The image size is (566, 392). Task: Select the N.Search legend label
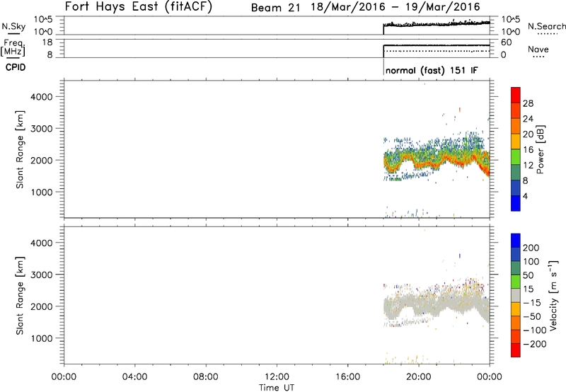pyautogui.click(x=546, y=26)
